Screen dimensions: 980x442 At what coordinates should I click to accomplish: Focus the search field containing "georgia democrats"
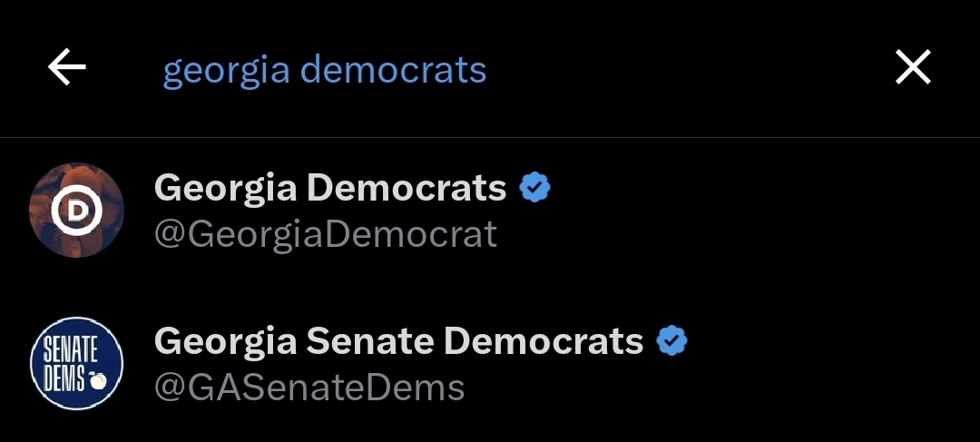(325, 70)
